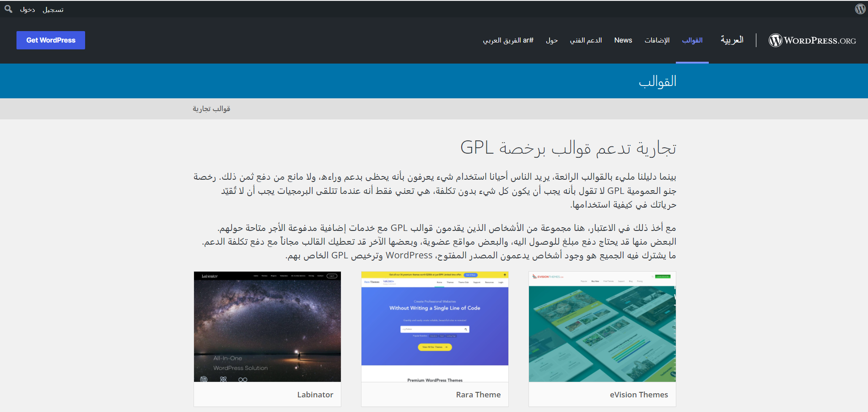Click the WordPress.org logo

(812, 40)
